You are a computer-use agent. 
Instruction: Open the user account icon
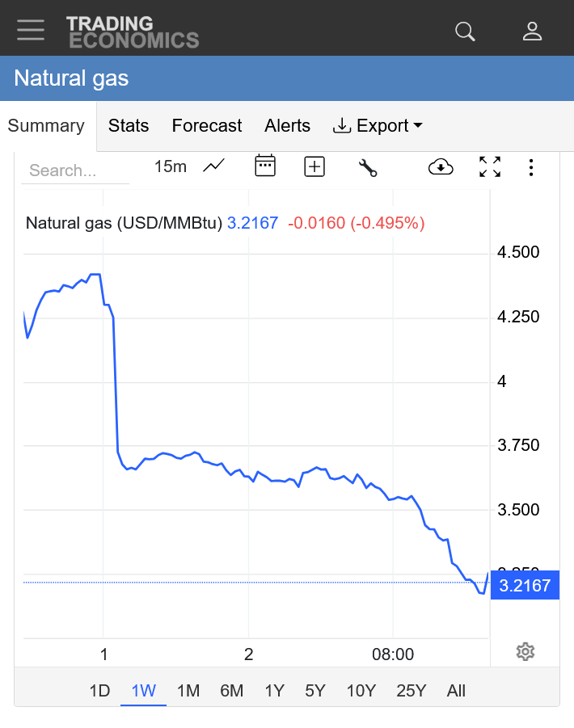pyautogui.click(x=532, y=31)
